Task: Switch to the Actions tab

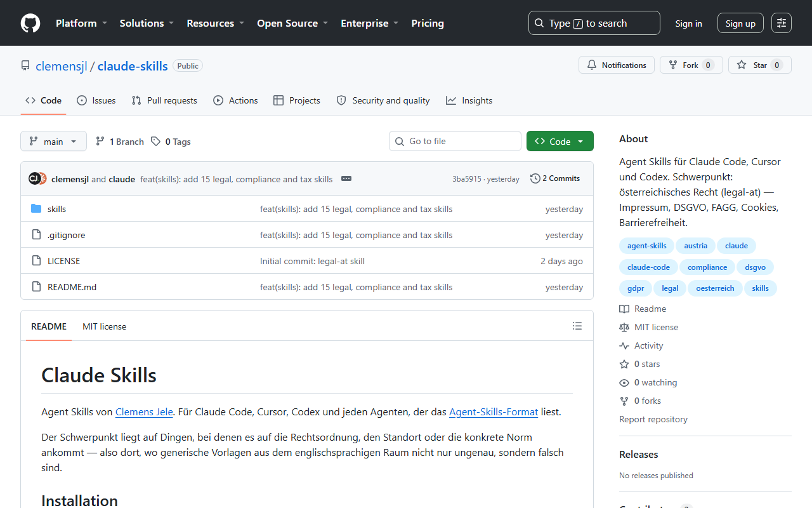Action: [x=235, y=100]
